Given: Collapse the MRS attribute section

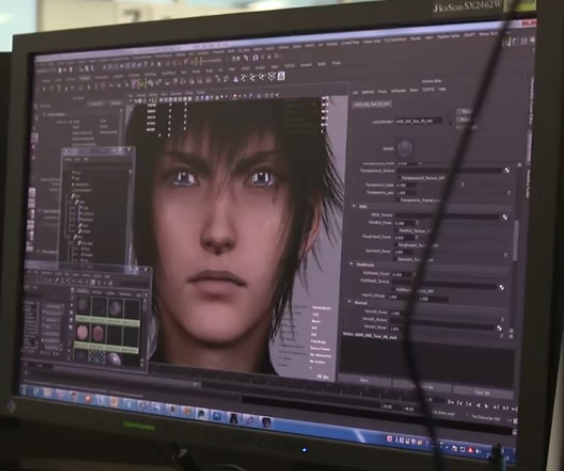Looking at the screenshot, I should click(354, 206).
